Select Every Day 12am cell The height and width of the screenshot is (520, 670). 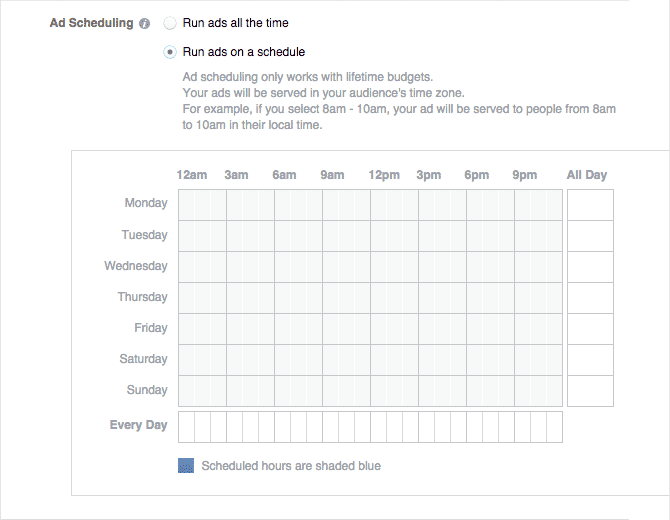[x=186, y=427]
